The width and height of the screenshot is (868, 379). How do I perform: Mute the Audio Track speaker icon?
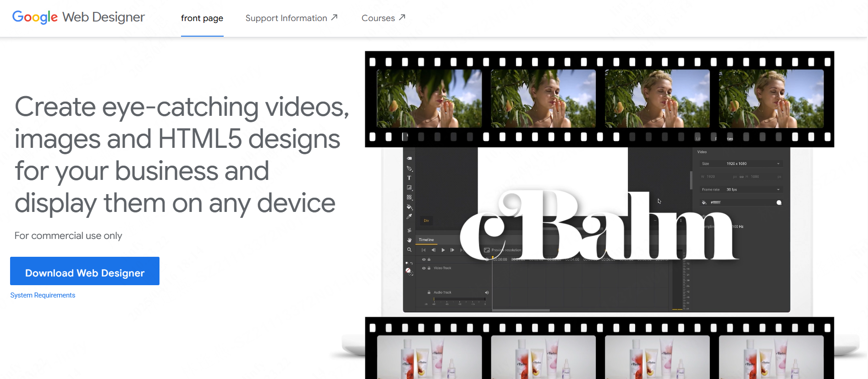(487, 292)
